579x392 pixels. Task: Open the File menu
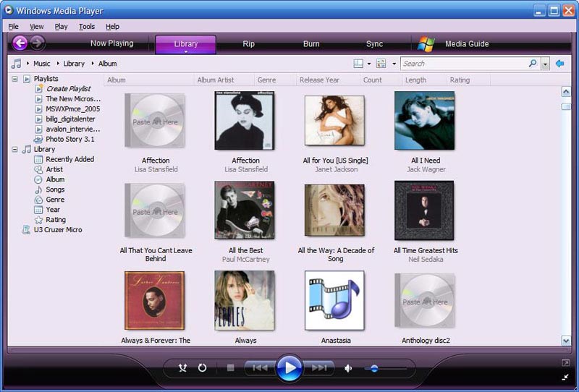tap(13, 27)
